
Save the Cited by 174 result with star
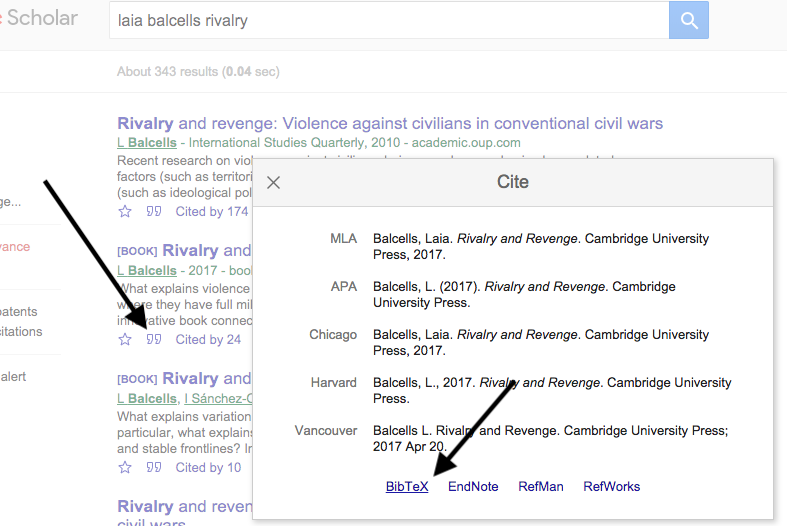(x=125, y=212)
